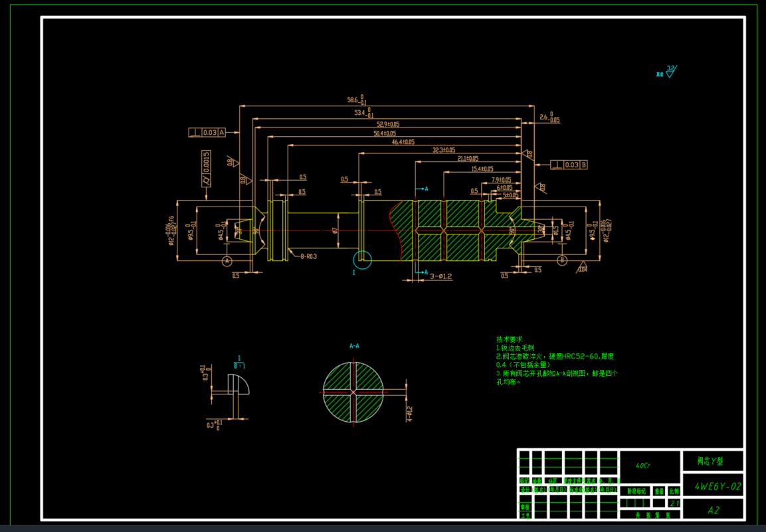Click the 32.3±0.05 dimension text
The height and width of the screenshot is (532, 766).
(x=444, y=150)
